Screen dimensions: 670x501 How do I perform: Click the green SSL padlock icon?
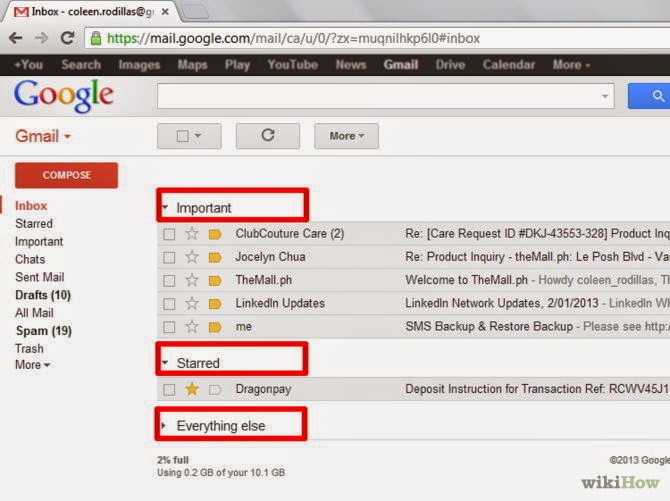click(96, 38)
